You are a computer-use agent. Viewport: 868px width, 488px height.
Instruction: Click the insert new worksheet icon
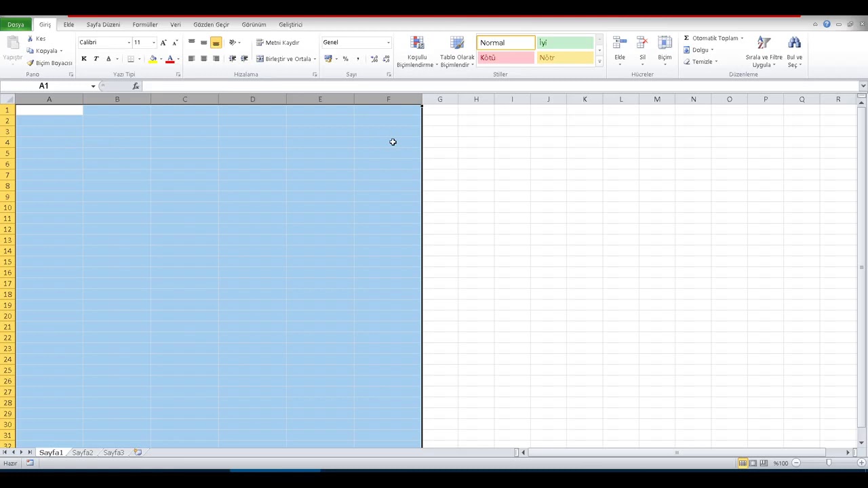(138, 452)
